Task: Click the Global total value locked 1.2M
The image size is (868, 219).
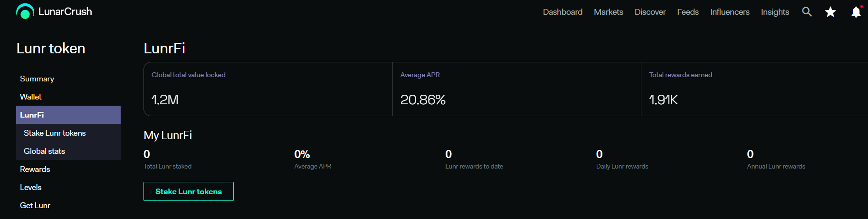Action: click(165, 100)
